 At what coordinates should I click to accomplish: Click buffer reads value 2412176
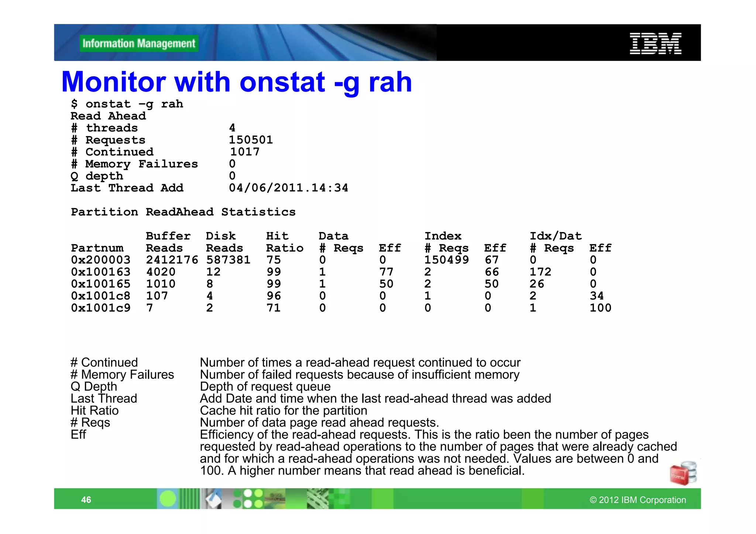pyautogui.click(x=172, y=260)
